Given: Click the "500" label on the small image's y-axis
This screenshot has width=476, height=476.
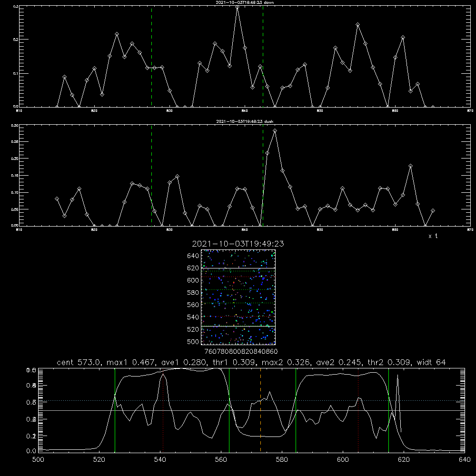Looking at the screenshot, I should [193, 342].
